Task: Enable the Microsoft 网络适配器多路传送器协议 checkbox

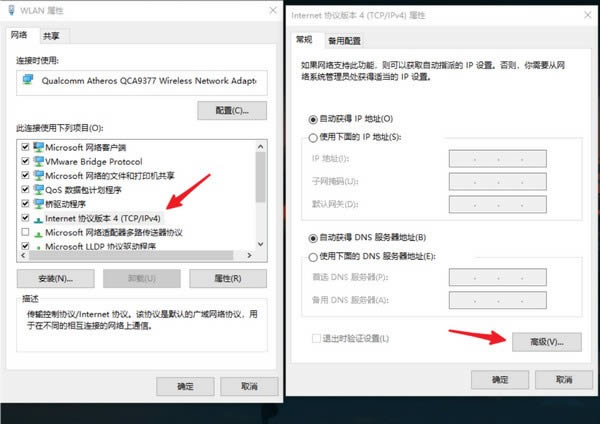Action: point(24,231)
